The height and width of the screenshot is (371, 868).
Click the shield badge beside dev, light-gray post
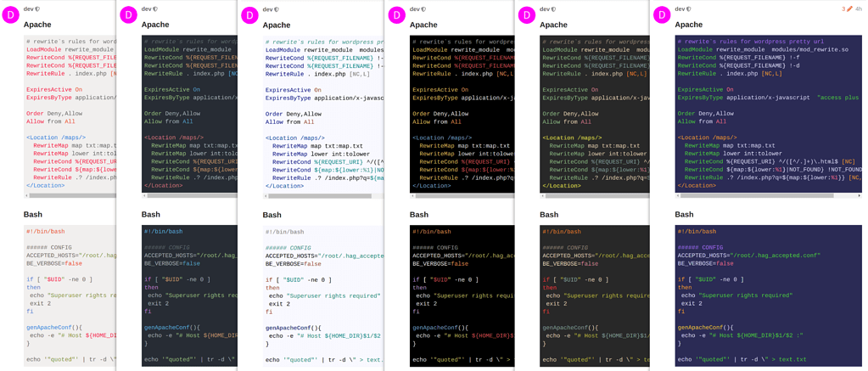37,8
